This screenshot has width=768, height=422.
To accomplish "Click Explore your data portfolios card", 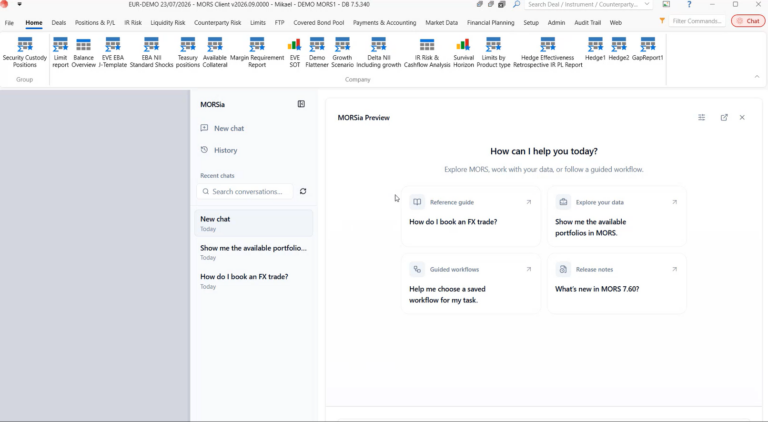I will click(x=617, y=216).
